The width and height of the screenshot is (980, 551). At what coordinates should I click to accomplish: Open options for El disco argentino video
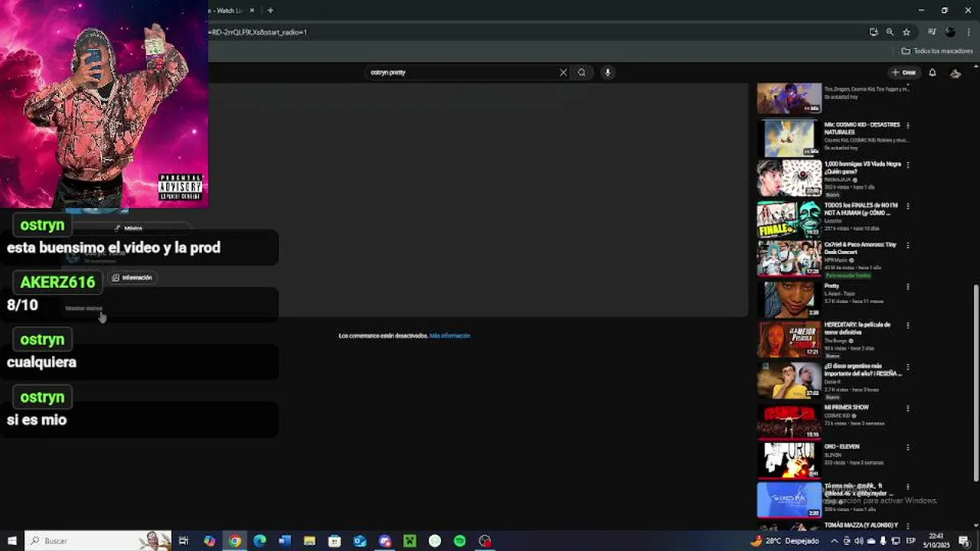(x=908, y=367)
